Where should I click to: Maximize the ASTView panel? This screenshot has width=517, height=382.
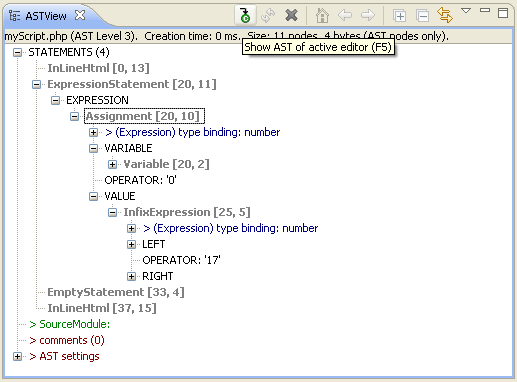point(503,13)
